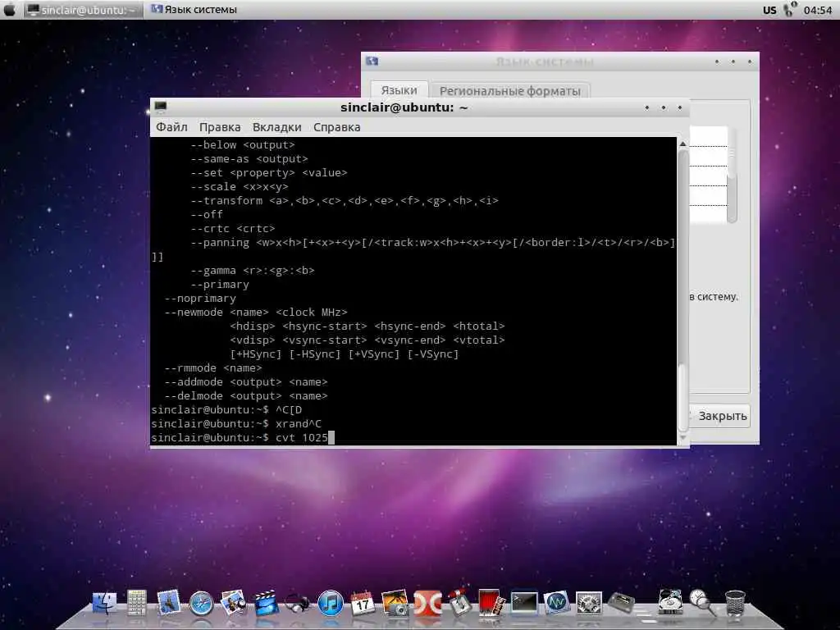Click the '--scale <x>x<y>' line
The image size is (840, 630).
[x=240, y=187]
